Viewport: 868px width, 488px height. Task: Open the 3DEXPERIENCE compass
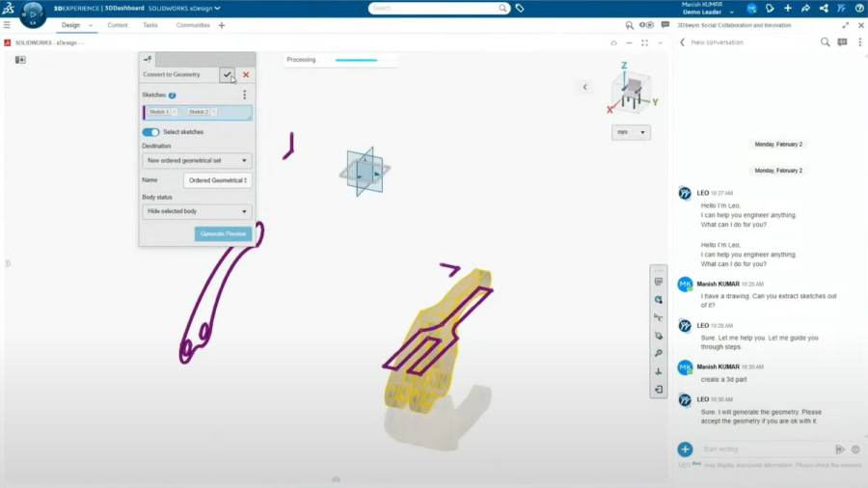point(32,13)
